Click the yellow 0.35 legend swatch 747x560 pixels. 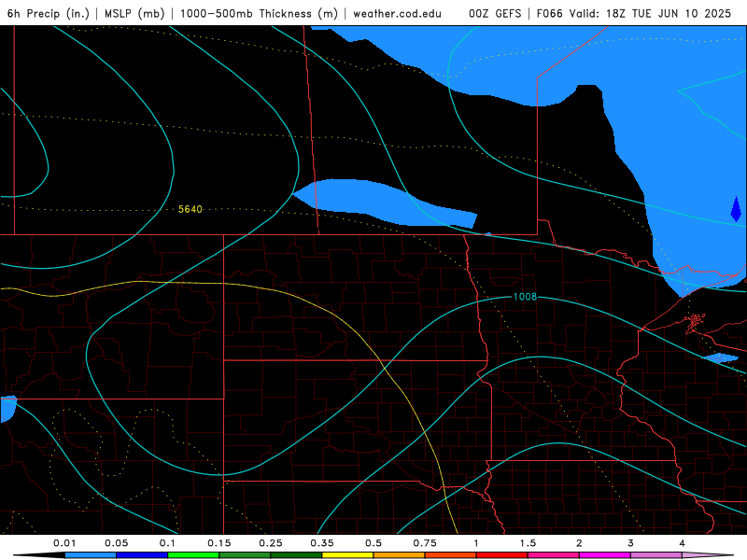point(347,555)
